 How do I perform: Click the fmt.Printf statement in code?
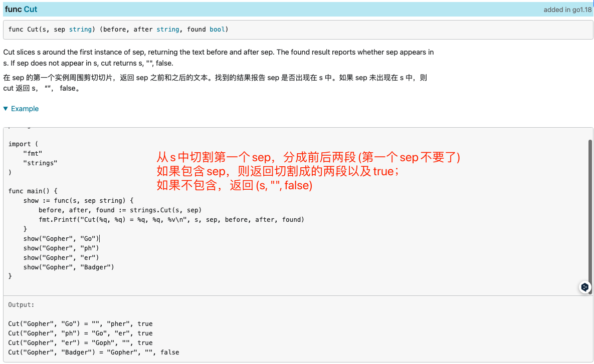tap(171, 220)
